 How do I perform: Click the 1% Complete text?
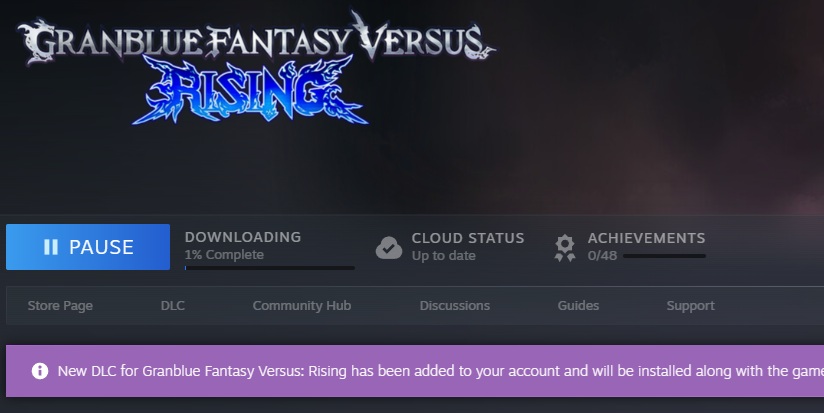point(224,255)
